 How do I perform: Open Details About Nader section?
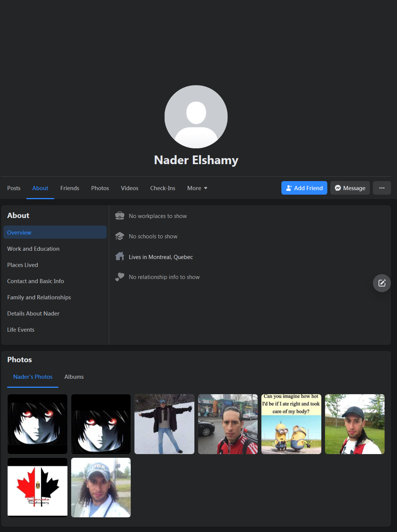pyautogui.click(x=55, y=313)
